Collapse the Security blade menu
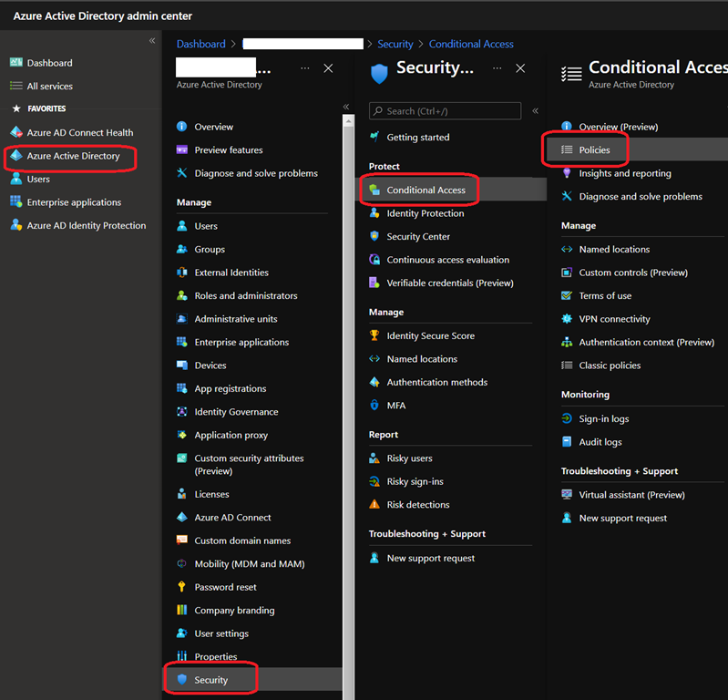 coord(536,110)
